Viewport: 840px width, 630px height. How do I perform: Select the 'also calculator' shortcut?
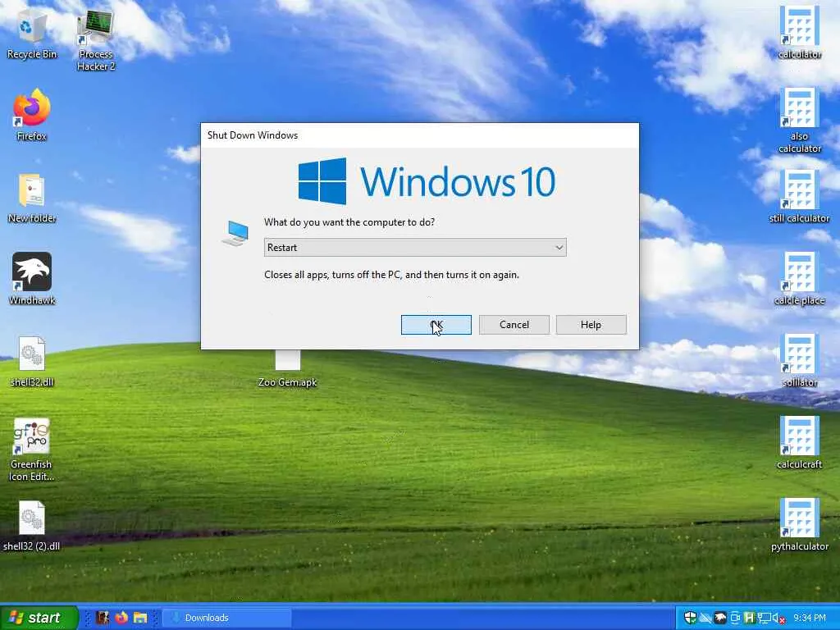tap(799, 121)
